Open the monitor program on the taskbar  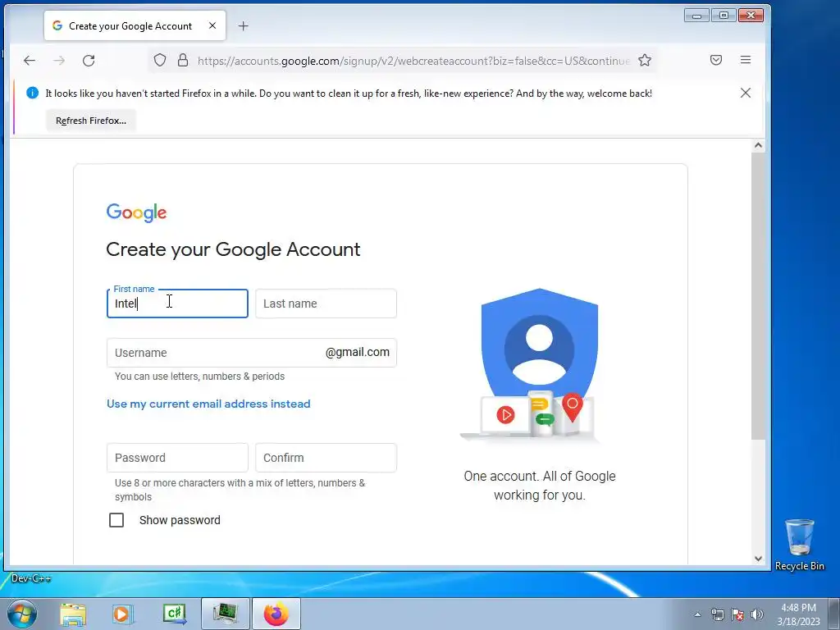(x=226, y=614)
